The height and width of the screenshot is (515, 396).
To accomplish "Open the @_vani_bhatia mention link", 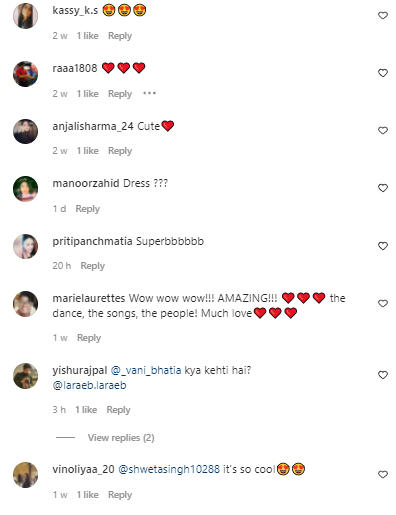I will (146, 370).
